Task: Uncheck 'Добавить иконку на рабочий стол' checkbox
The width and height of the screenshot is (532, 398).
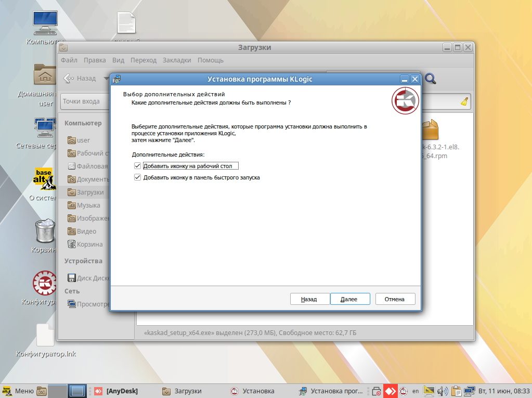Action: [137, 166]
